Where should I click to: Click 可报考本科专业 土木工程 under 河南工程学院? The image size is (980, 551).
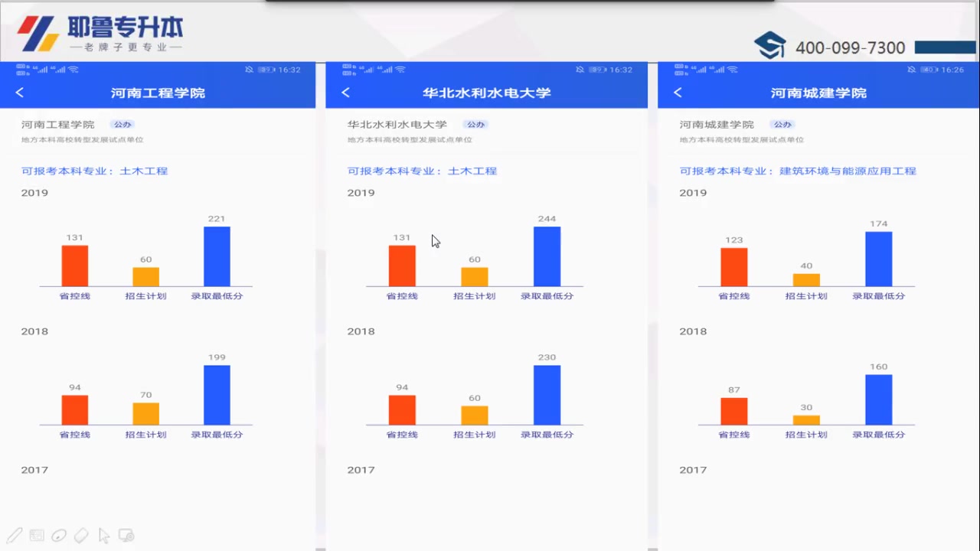point(95,171)
